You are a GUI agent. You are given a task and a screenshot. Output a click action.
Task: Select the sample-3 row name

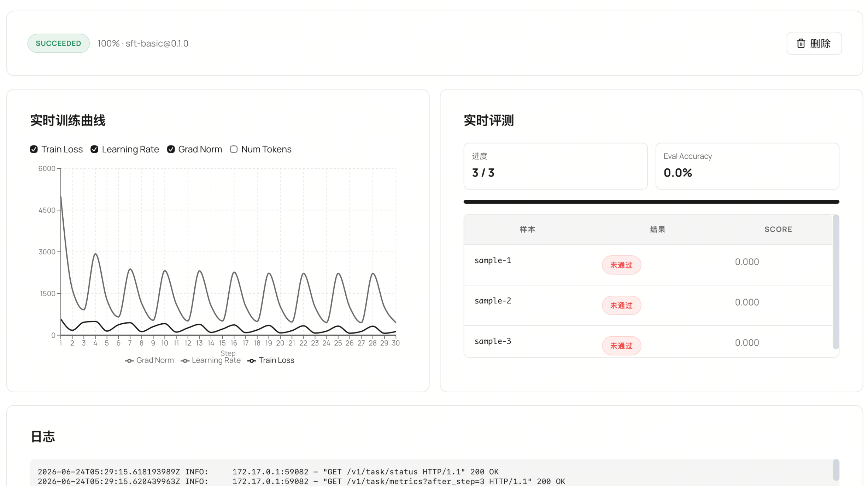pos(493,341)
